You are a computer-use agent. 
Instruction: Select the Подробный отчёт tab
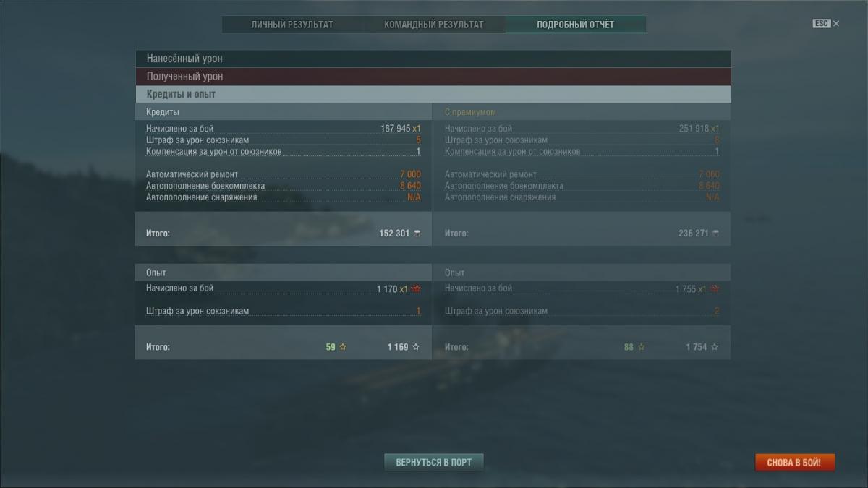click(x=576, y=25)
